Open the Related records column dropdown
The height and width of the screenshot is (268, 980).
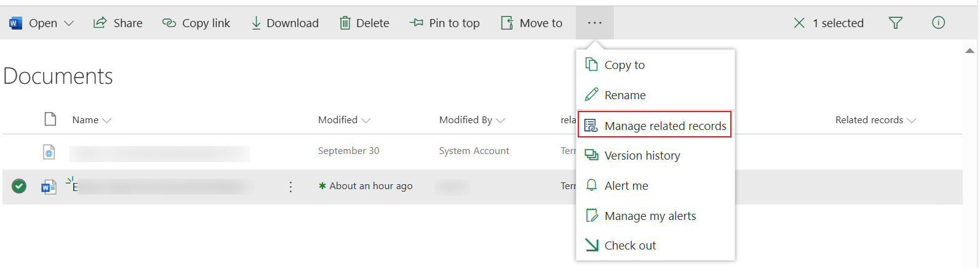tap(875, 120)
